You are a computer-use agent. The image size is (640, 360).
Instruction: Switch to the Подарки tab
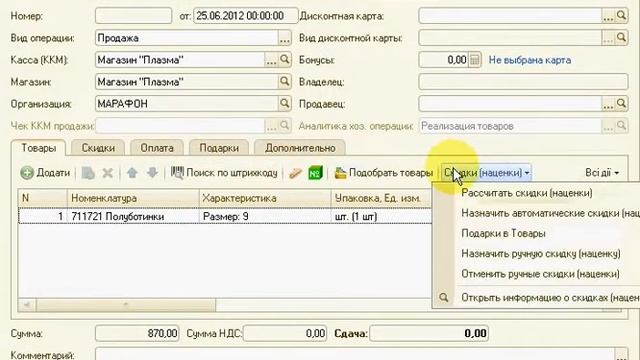219,148
